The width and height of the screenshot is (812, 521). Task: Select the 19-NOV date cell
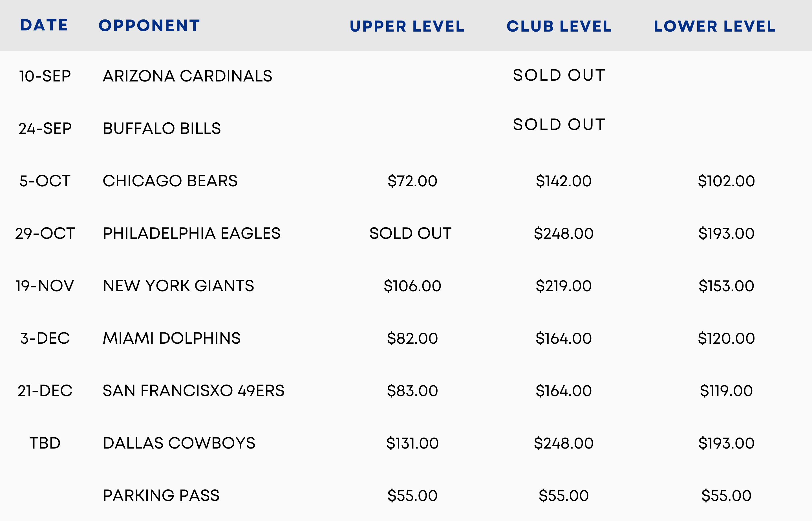pos(45,286)
